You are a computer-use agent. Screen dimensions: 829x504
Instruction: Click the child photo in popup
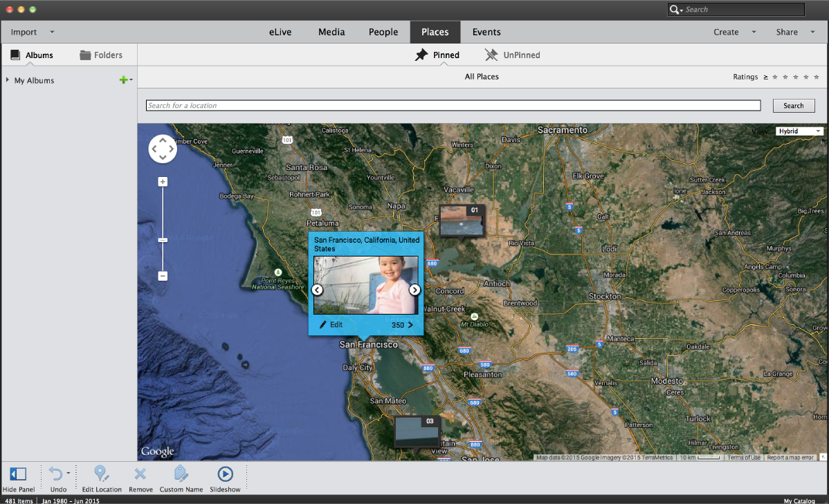tap(366, 286)
